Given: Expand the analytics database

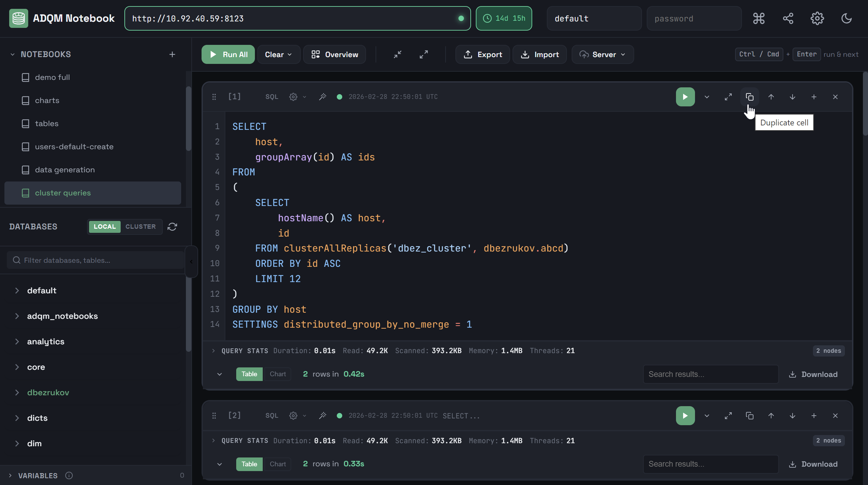Looking at the screenshot, I should pos(17,342).
